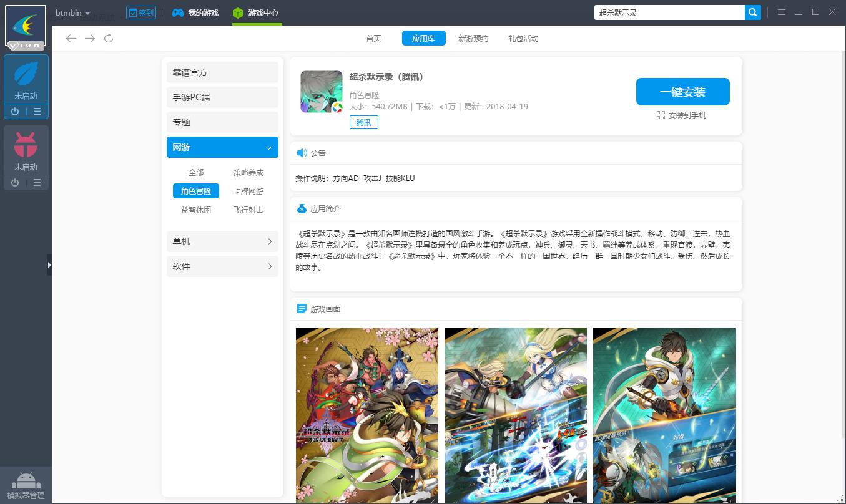The height and width of the screenshot is (504, 846).
Task: Open 模拟器管理 Android manager
Action: click(x=26, y=485)
